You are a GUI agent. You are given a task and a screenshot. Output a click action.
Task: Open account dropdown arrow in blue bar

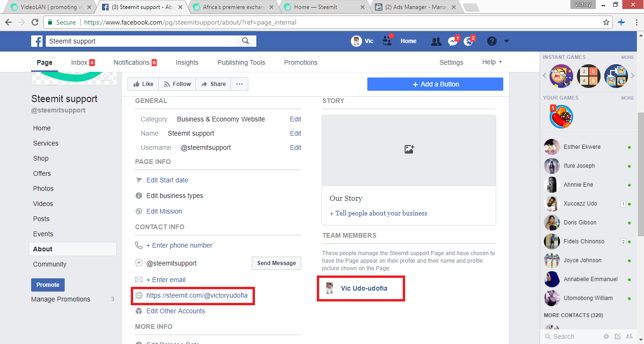pos(507,41)
